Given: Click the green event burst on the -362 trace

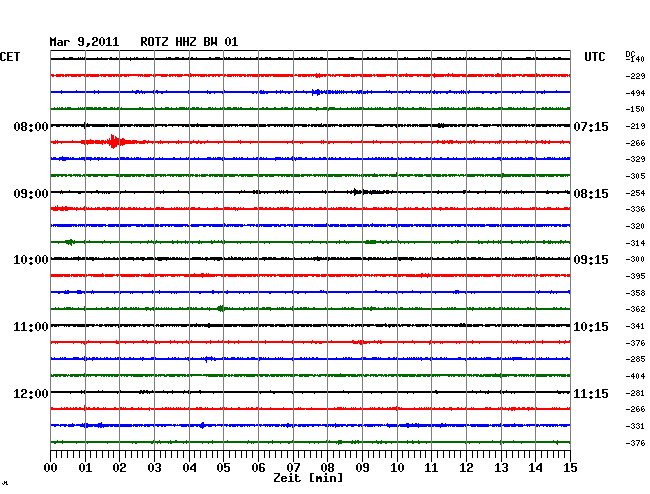Looking at the screenshot, I should click(221, 308).
